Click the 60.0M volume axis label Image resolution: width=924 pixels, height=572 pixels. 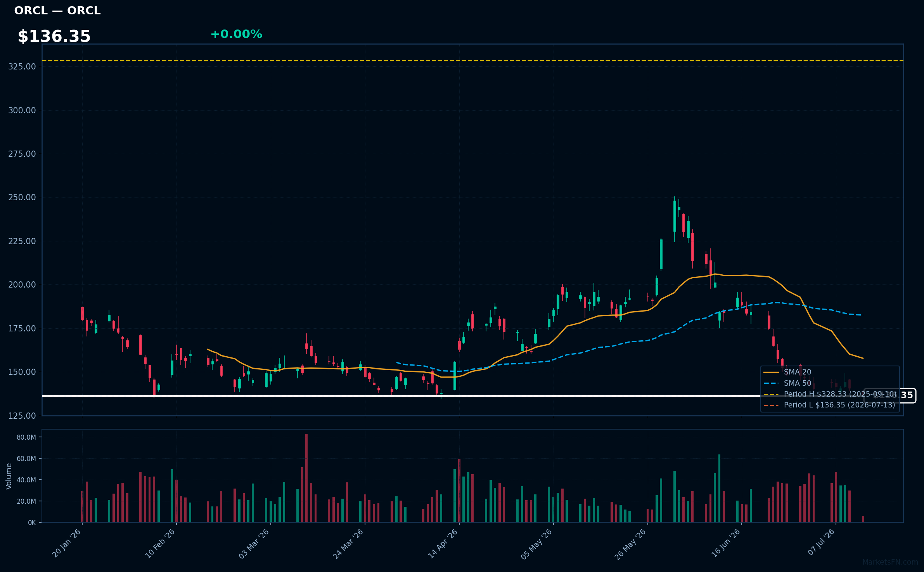26,459
